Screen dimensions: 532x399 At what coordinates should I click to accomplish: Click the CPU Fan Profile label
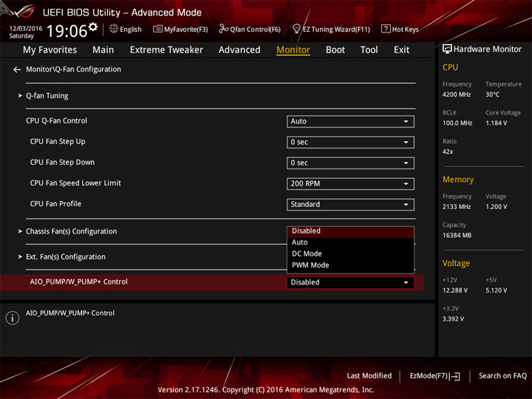point(55,204)
